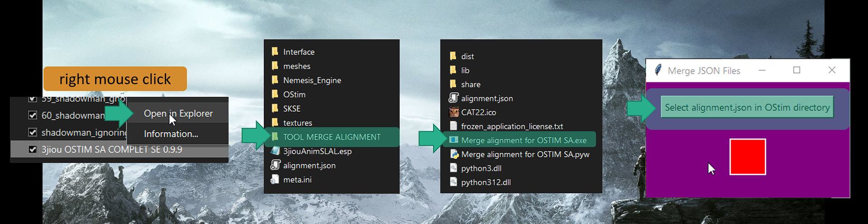Viewport: 868px width, 224px height.
Task: Uncheck the 3jiou OSTIM SA COMPLET checkbox
Action: click(33, 149)
